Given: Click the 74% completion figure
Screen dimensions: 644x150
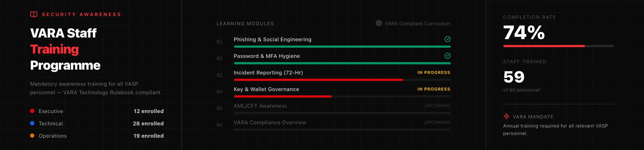Looking at the screenshot, I should 524,32.
